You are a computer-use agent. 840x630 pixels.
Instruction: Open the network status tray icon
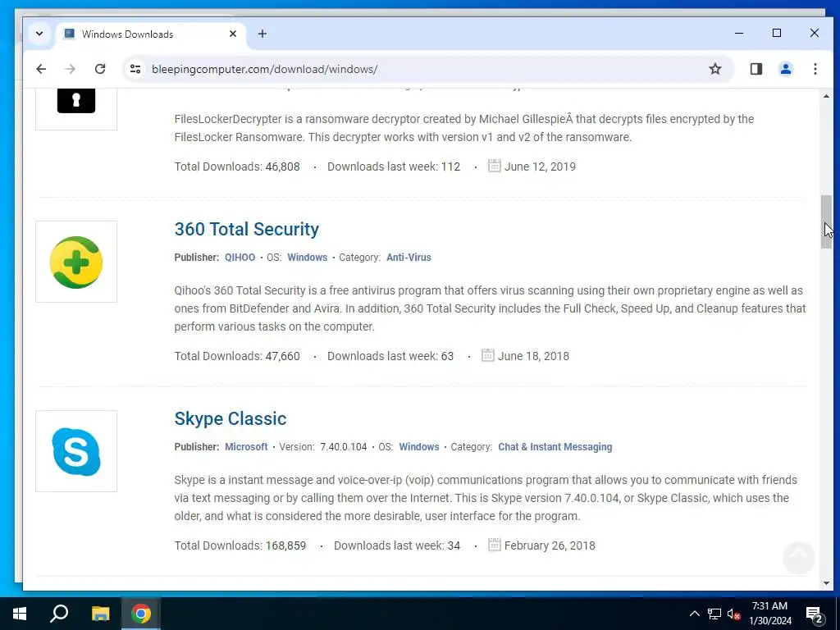[x=714, y=614]
